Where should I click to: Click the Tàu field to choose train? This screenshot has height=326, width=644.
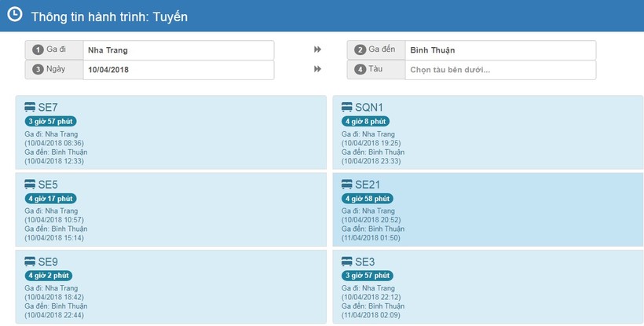[x=499, y=70]
